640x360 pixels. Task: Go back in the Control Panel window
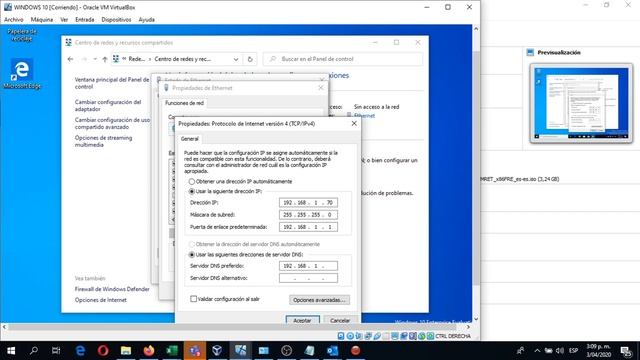[x=70, y=59]
